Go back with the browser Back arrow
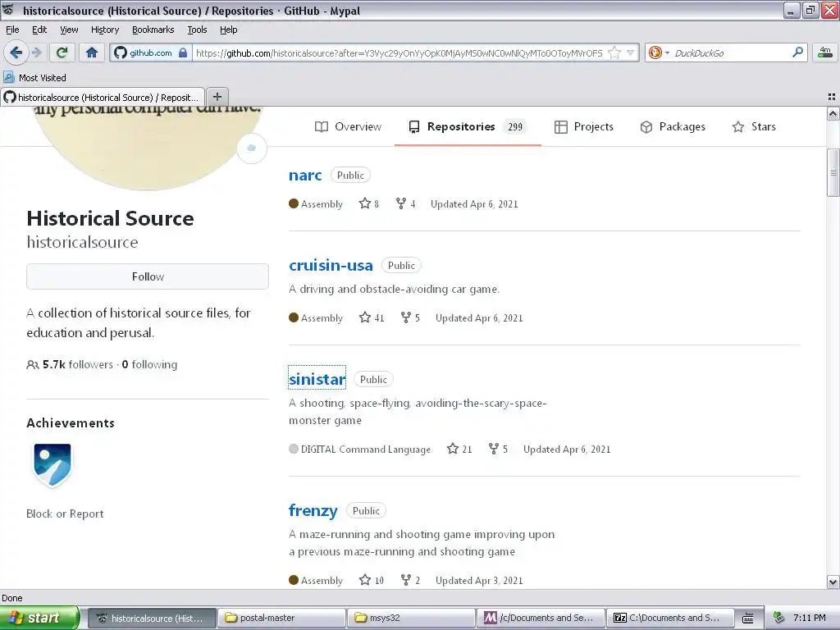This screenshot has width=840, height=630. [x=16, y=52]
